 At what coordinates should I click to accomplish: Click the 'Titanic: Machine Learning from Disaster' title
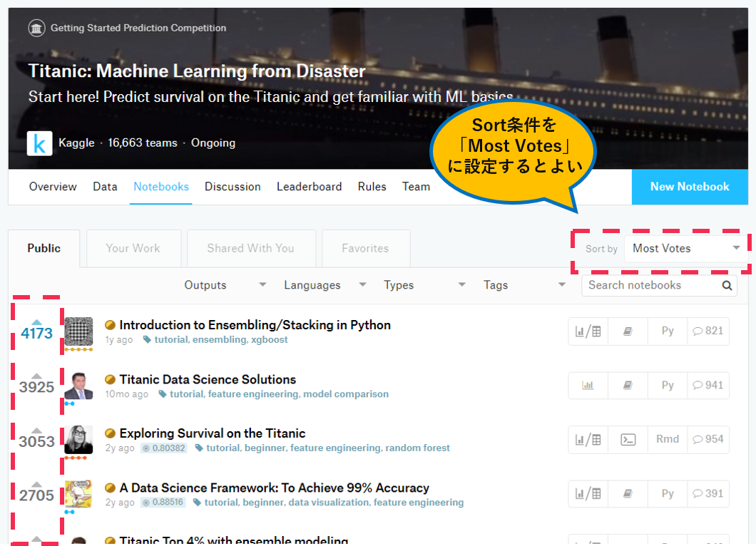coord(197,71)
